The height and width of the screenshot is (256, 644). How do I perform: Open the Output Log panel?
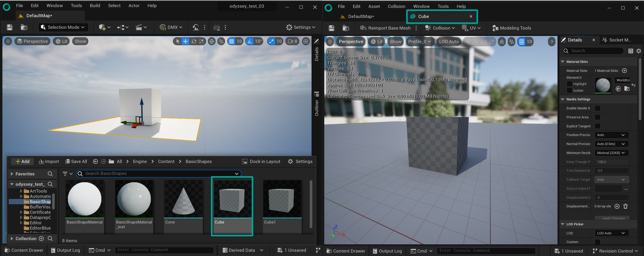click(x=65, y=250)
